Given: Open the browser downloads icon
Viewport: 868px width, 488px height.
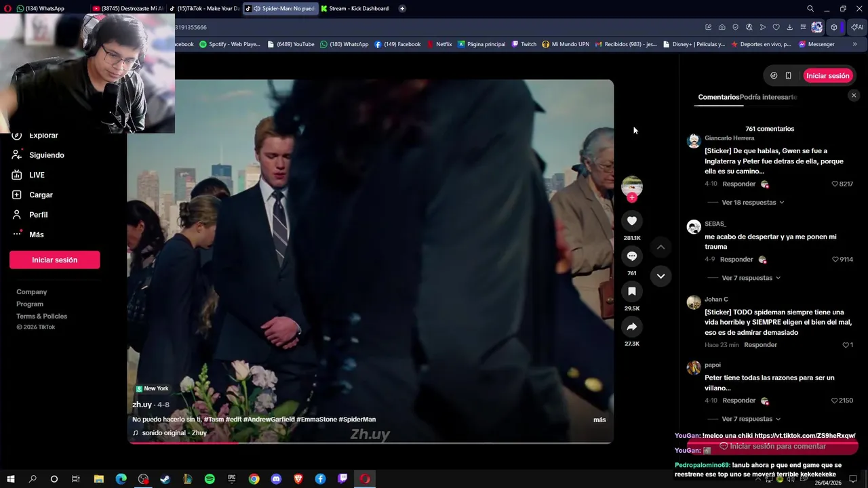Looking at the screenshot, I should coord(789,27).
